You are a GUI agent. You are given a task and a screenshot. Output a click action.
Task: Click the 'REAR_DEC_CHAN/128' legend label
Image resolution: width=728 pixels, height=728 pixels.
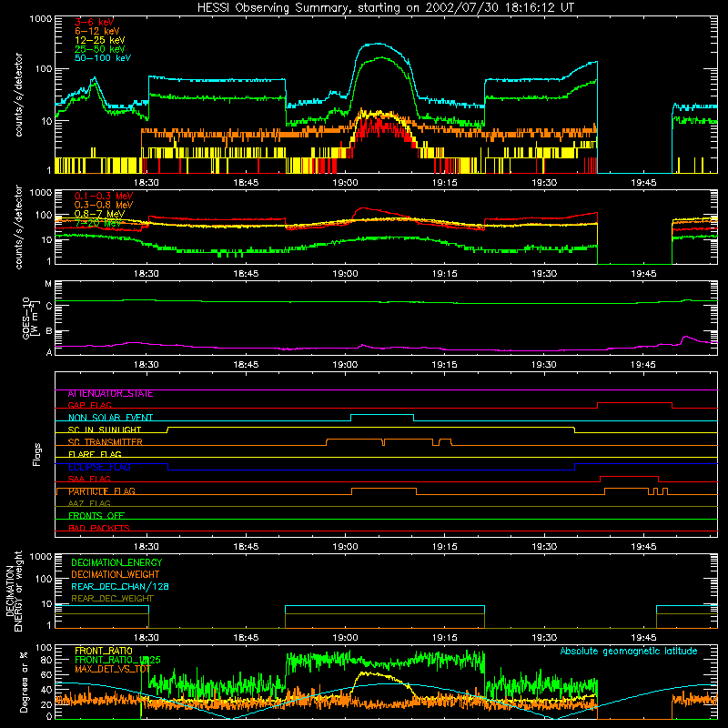tap(120, 587)
